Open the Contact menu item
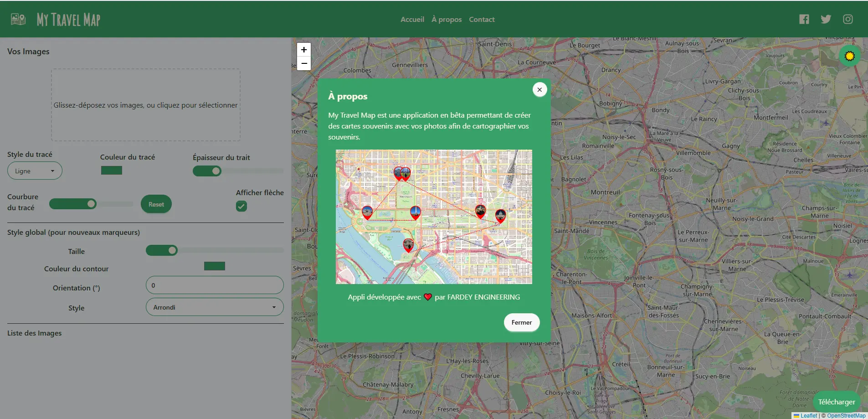The height and width of the screenshot is (419, 868). coord(482,20)
